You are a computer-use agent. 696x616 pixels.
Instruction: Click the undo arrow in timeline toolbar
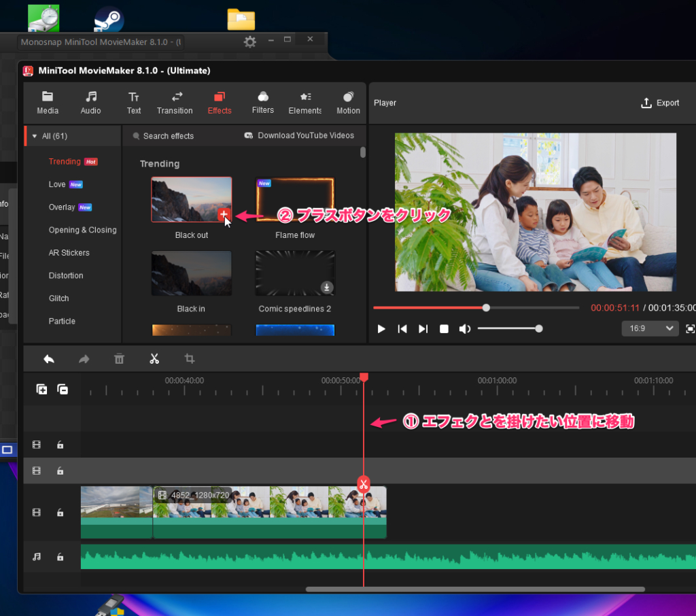click(x=49, y=359)
